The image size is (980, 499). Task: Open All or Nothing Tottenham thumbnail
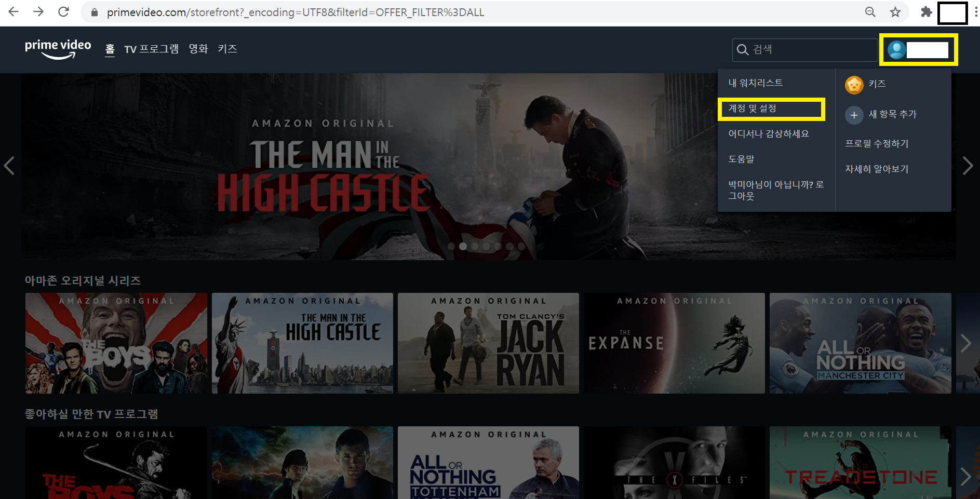click(488, 463)
